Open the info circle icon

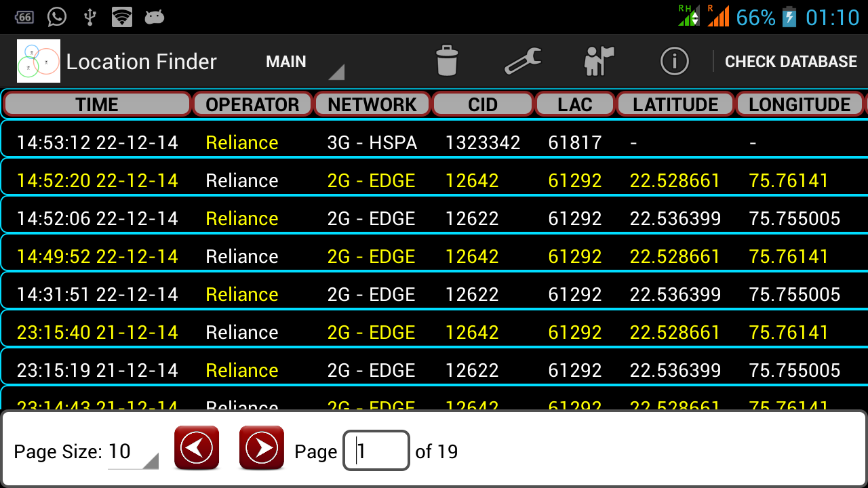[x=674, y=62]
